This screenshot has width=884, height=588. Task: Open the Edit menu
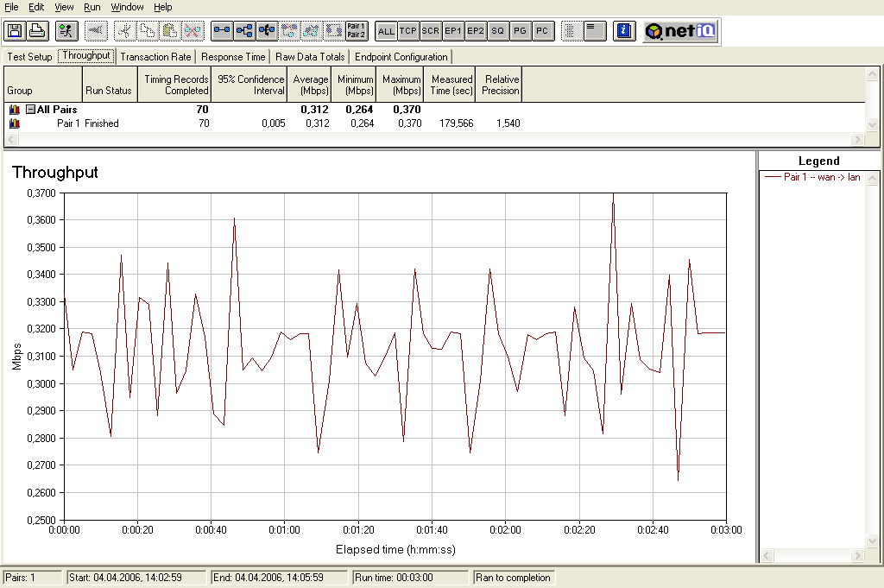(x=36, y=7)
